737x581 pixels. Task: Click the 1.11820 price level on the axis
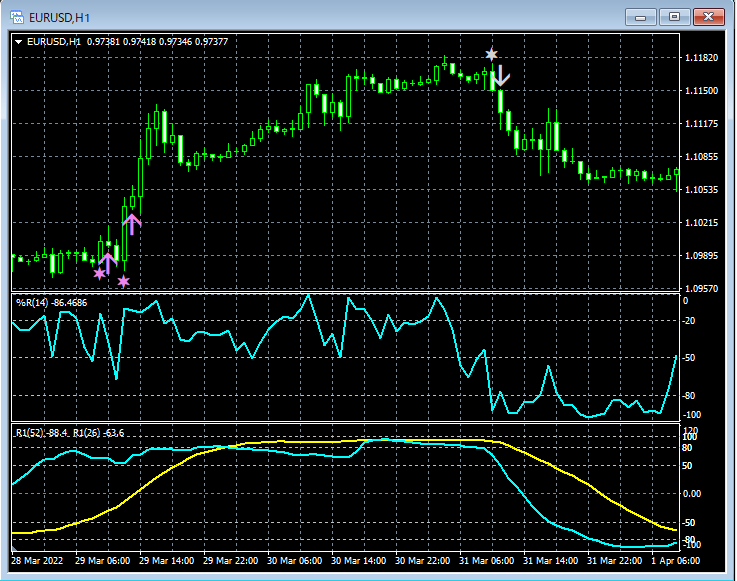699,58
